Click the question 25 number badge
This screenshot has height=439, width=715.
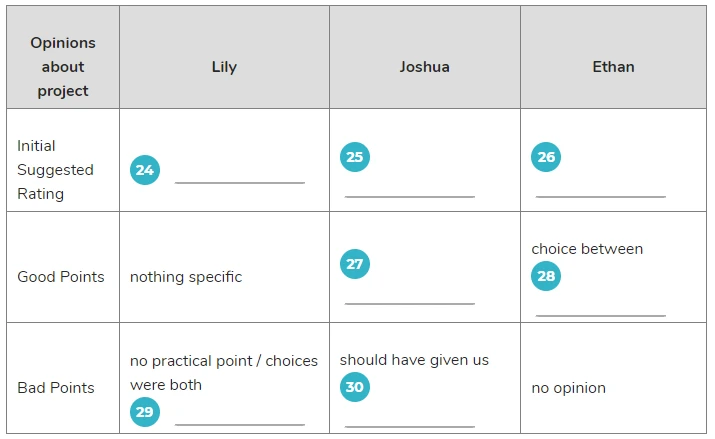(355, 157)
